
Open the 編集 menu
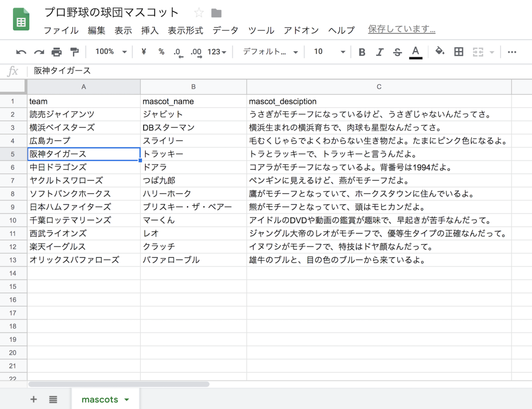pyautogui.click(x=97, y=31)
